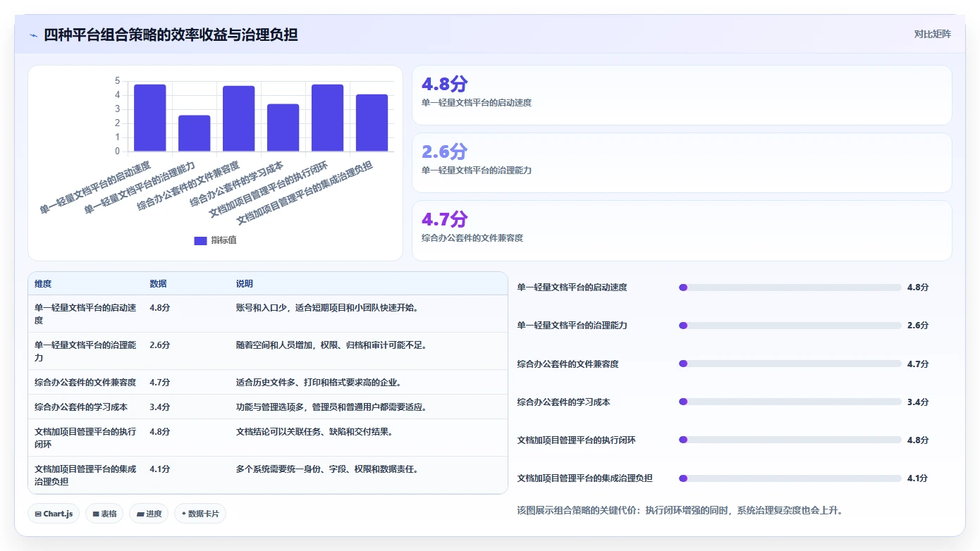980x551 pixels.
Task: Click the 4.7分 card for 文件兼容度
Action: [682, 230]
